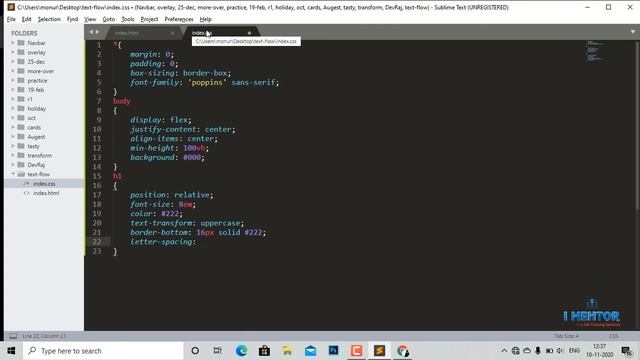Image resolution: width=640 pixels, height=360 pixels.
Task: Open Google Chrome from the taskbar
Action: click(402, 351)
